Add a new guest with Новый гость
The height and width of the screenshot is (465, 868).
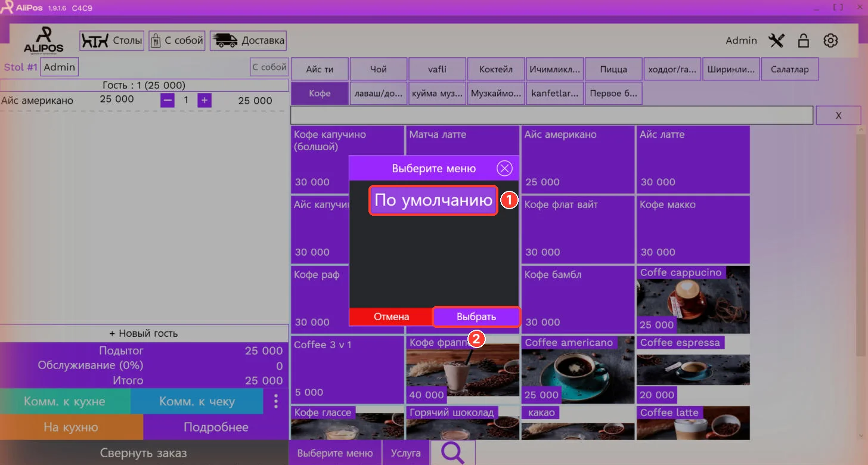[144, 333]
